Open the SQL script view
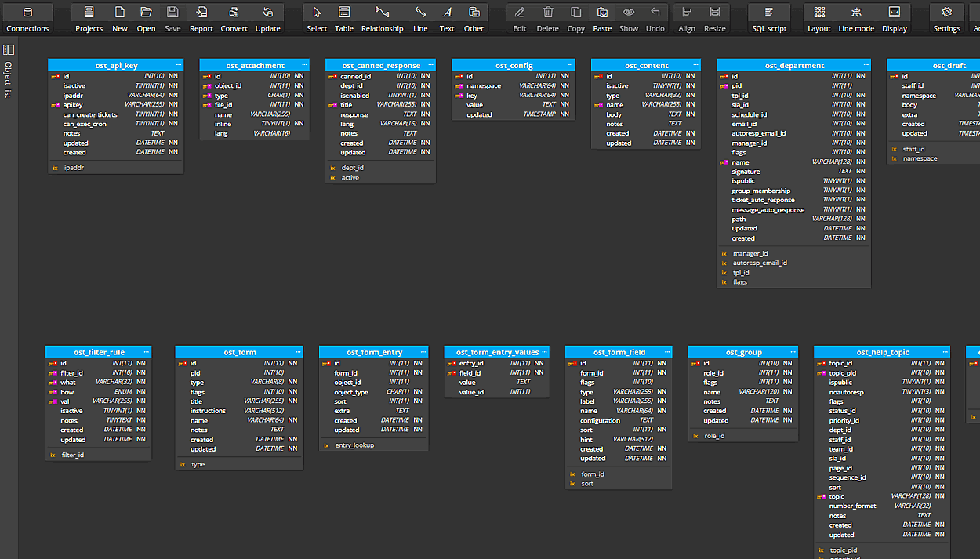 tap(769, 19)
